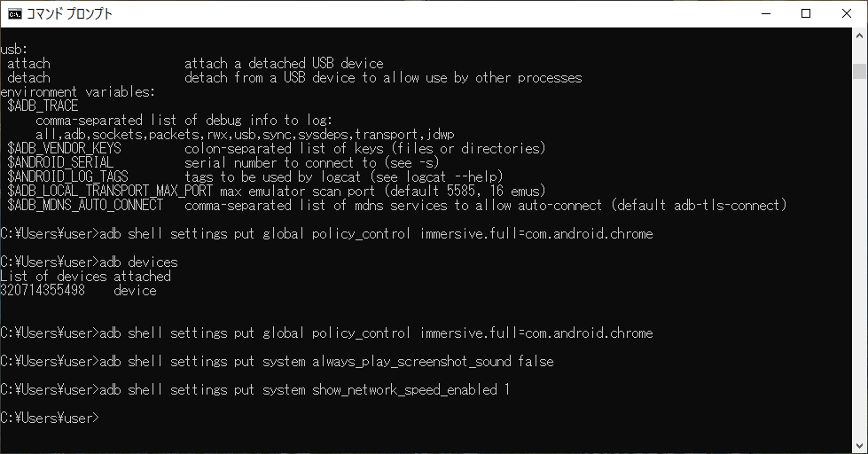Image resolution: width=868 pixels, height=454 pixels.
Task: Click the device serial number 320714355498
Action: coord(43,291)
